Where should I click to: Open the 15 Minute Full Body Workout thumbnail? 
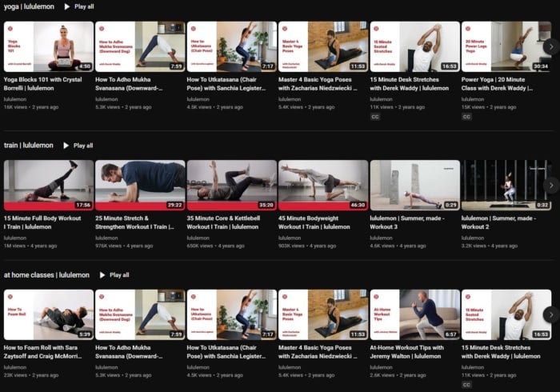point(49,186)
